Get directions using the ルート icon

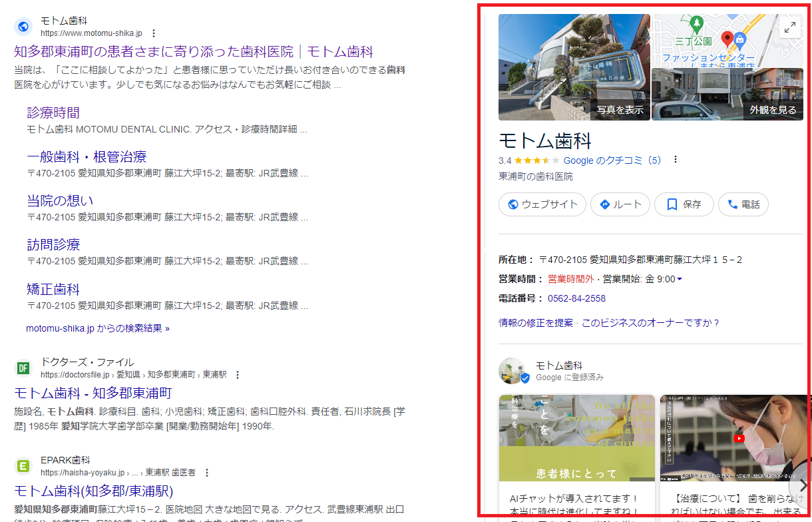tap(604, 204)
